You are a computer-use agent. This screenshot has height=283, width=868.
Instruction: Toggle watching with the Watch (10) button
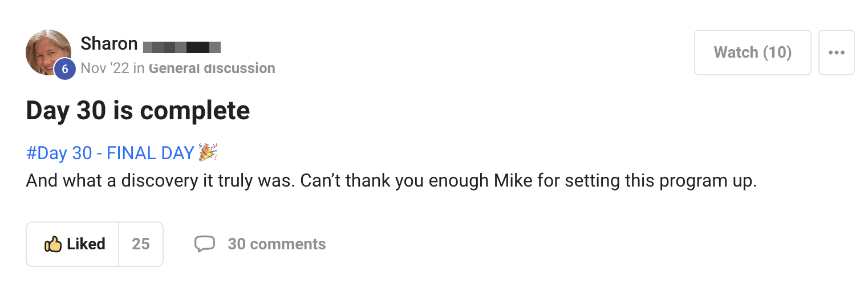pos(752,52)
